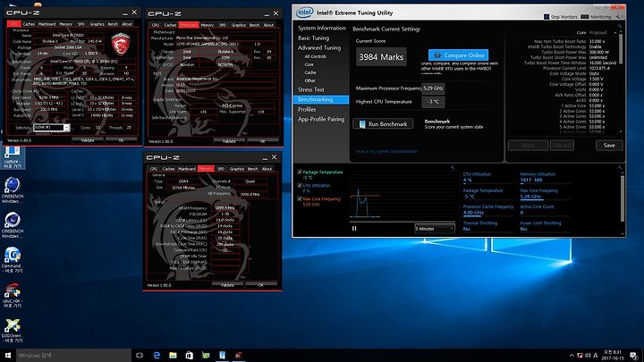Open the wrench settings icon in XTU header
This screenshot has height=362, width=644.
coord(618,17)
